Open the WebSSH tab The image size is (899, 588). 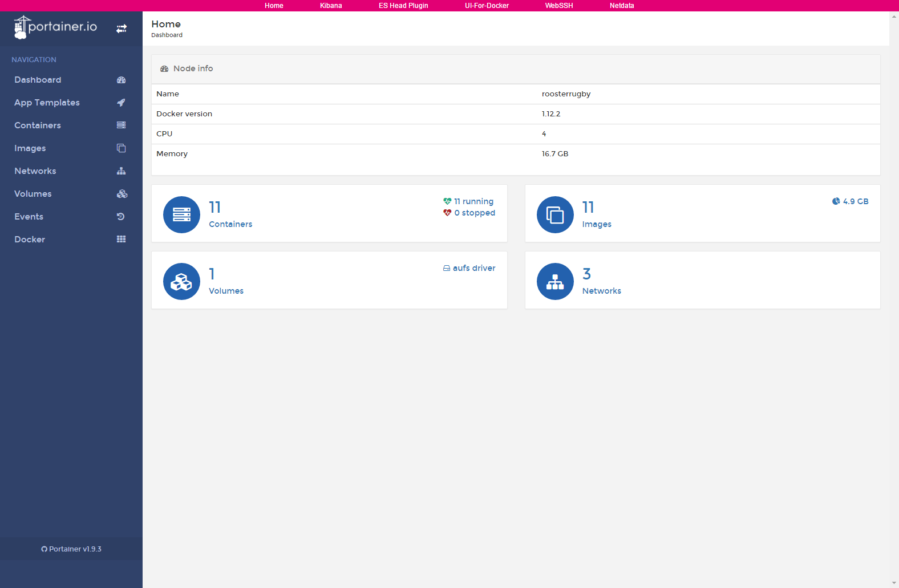tap(559, 6)
